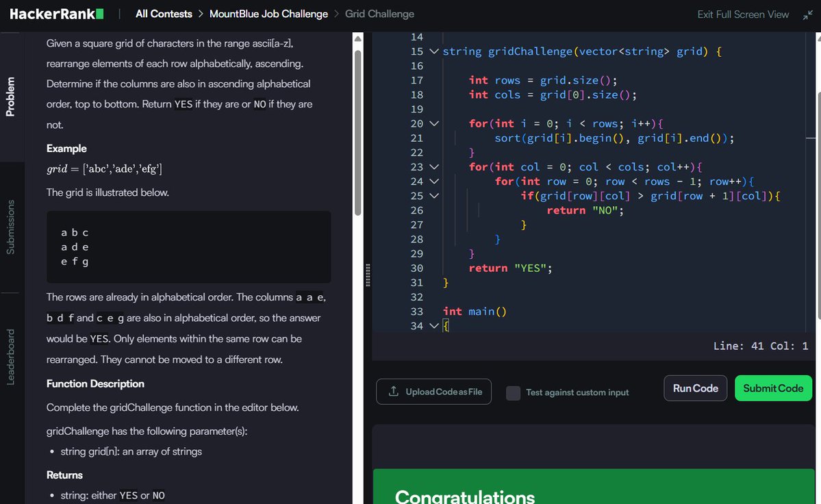This screenshot has height=504, width=821.
Task: Open the Submissions tab
Action: 10,227
